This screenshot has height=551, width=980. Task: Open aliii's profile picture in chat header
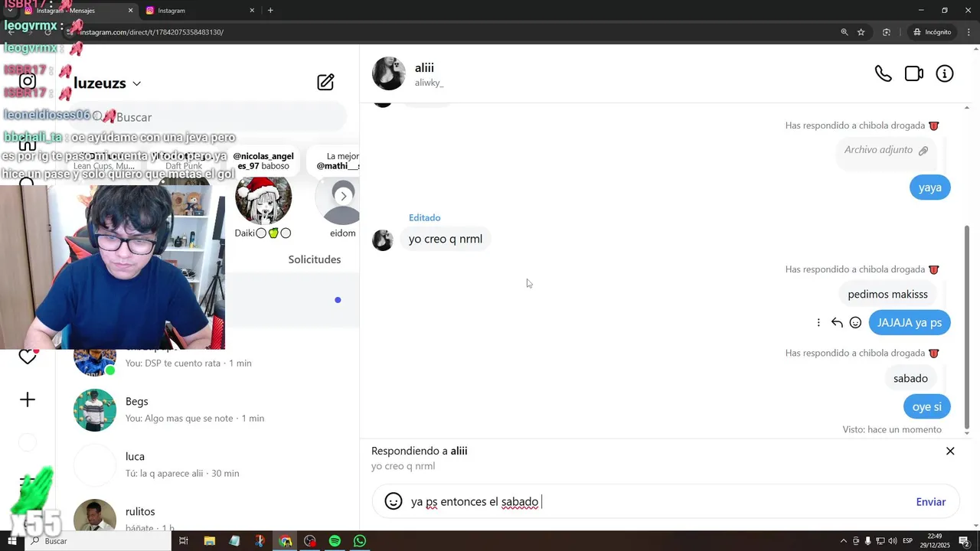pyautogui.click(x=389, y=73)
